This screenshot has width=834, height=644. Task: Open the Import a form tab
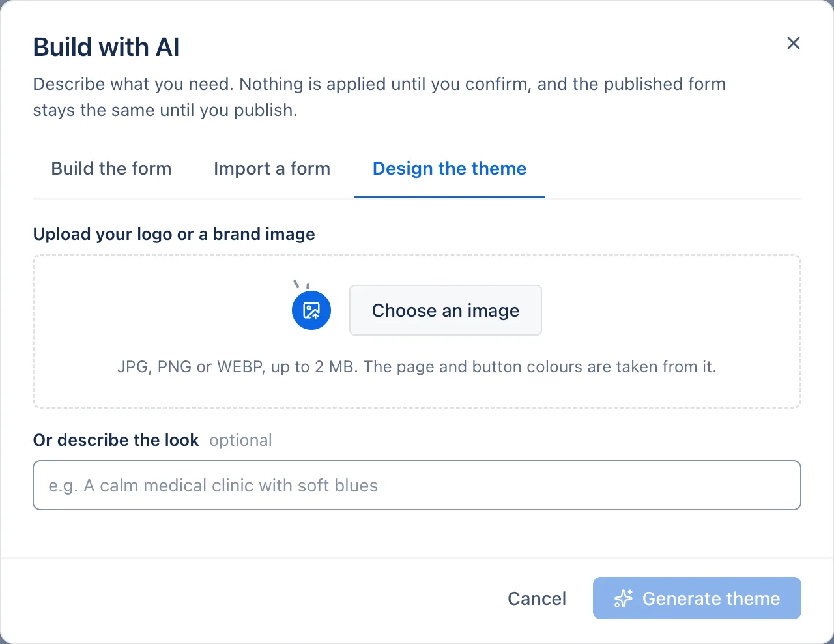(272, 169)
